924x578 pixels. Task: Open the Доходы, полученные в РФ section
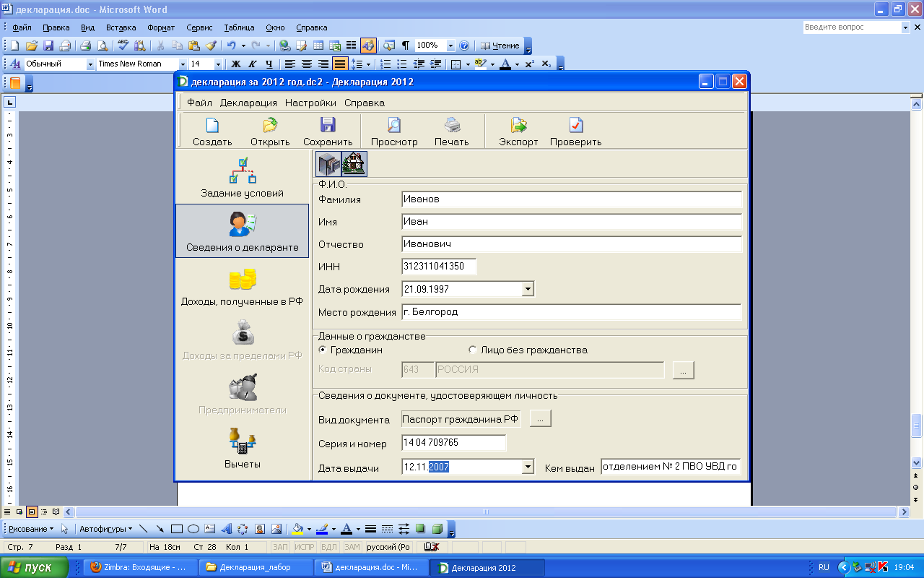coord(242,287)
